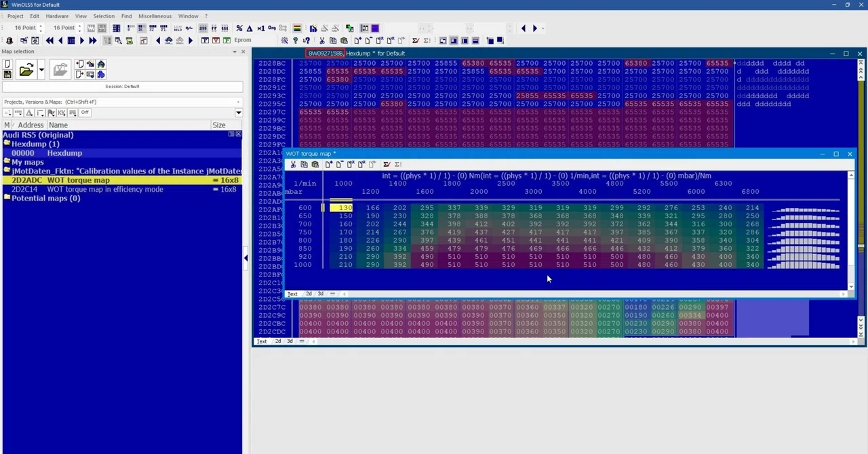868x454 pixels.
Task: Collapse the jMotDaten_Fktn calibration folder
Action: click(7, 171)
